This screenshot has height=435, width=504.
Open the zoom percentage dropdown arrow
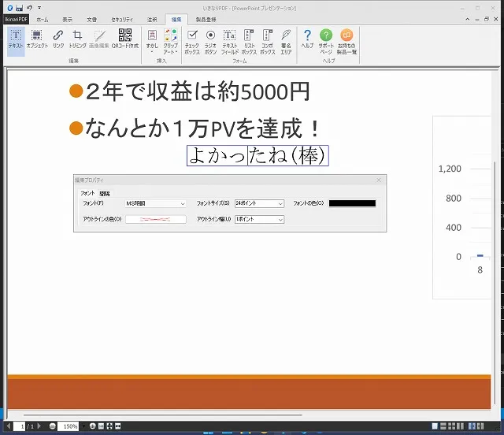(x=83, y=426)
